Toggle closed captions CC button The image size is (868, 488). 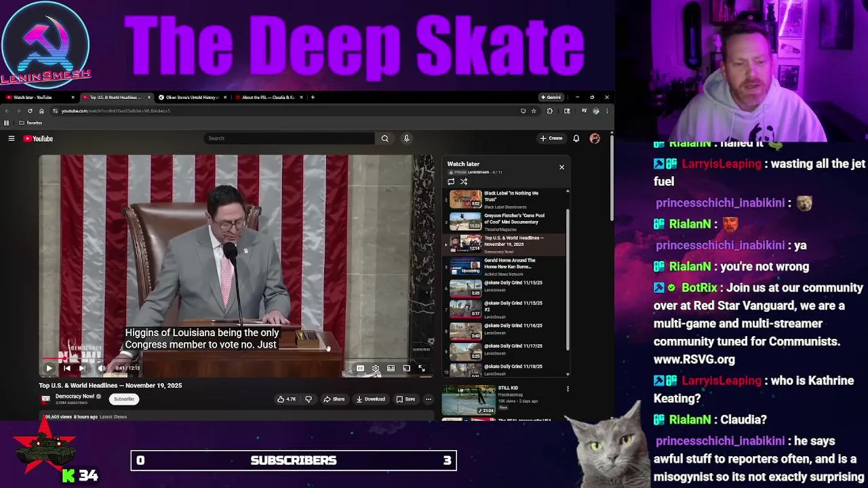click(x=360, y=368)
